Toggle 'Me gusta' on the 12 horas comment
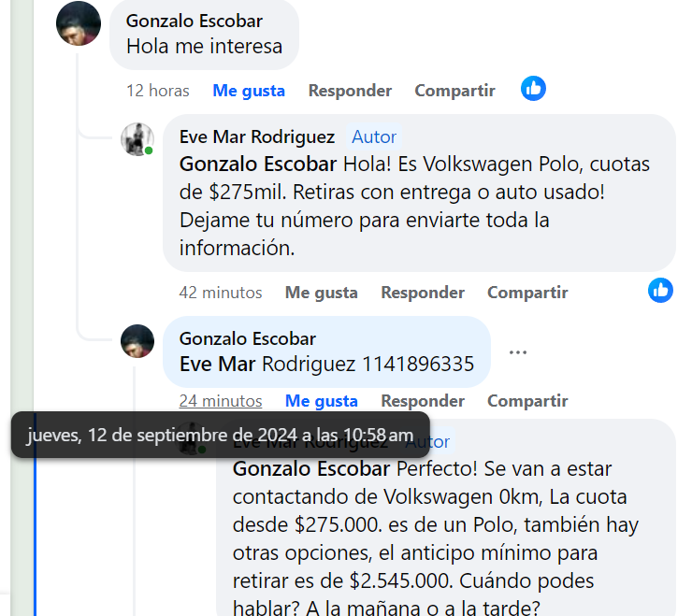 [x=249, y=91]
